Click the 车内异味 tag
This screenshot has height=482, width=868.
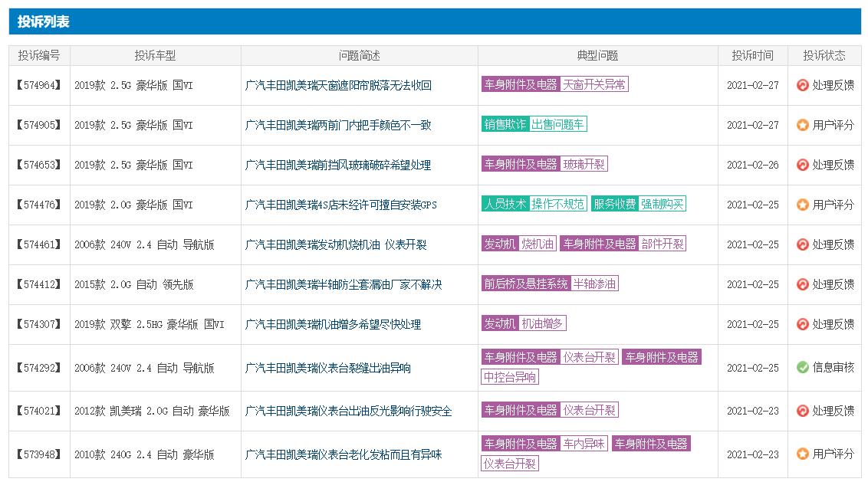(x=584, y=444)
